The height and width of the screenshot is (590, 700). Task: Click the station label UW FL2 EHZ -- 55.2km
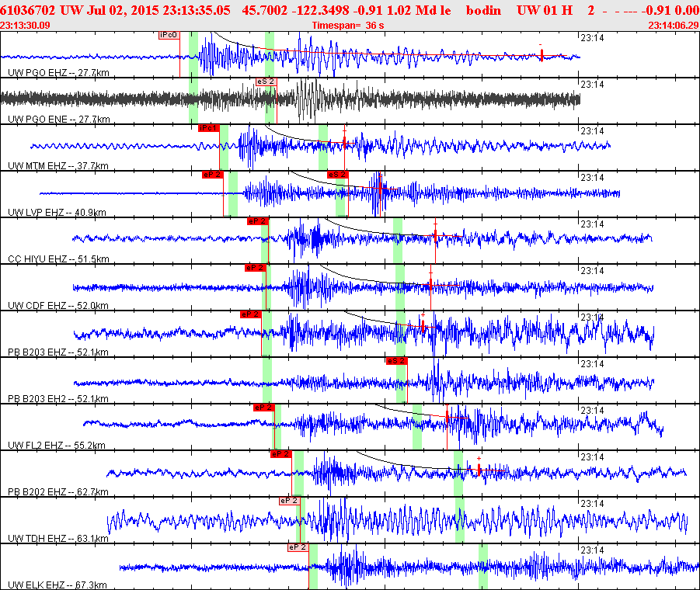(x=57, y=445)
